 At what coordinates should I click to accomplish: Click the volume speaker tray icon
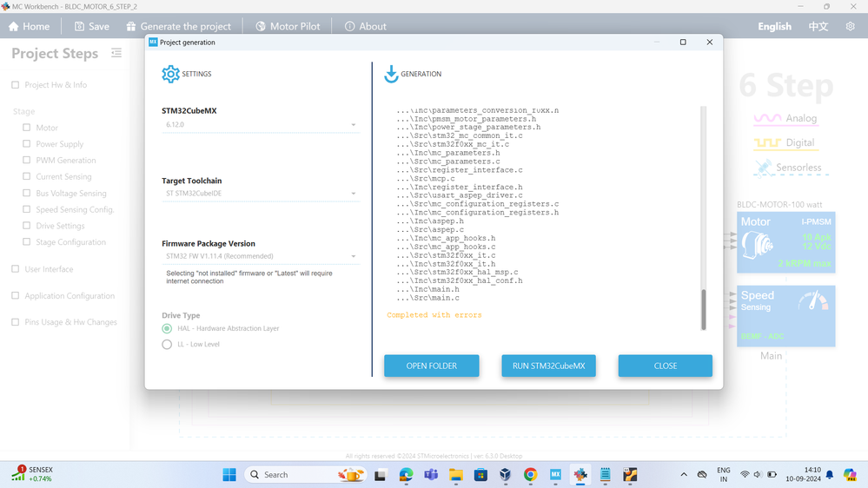point(758,475)
